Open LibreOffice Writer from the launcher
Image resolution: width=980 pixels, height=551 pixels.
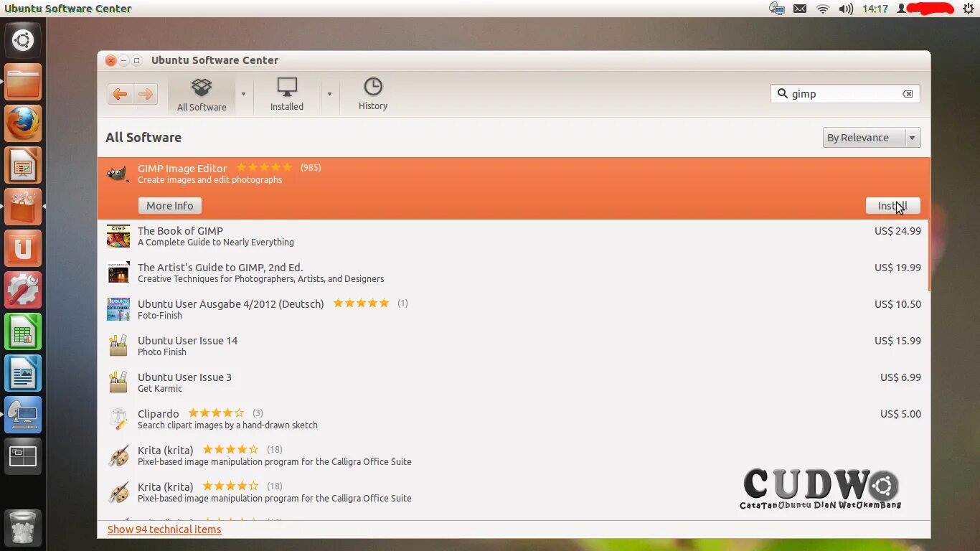tap(23, 373)
